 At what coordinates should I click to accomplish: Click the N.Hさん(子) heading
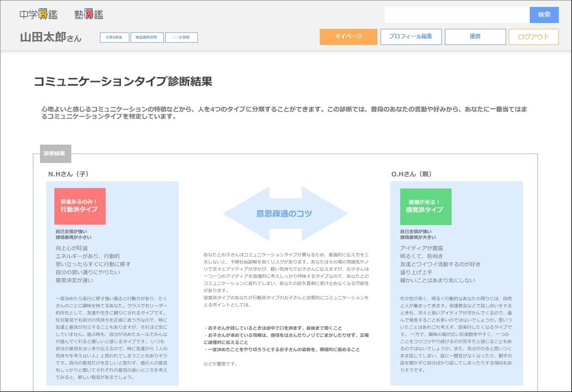click(68, 174)
